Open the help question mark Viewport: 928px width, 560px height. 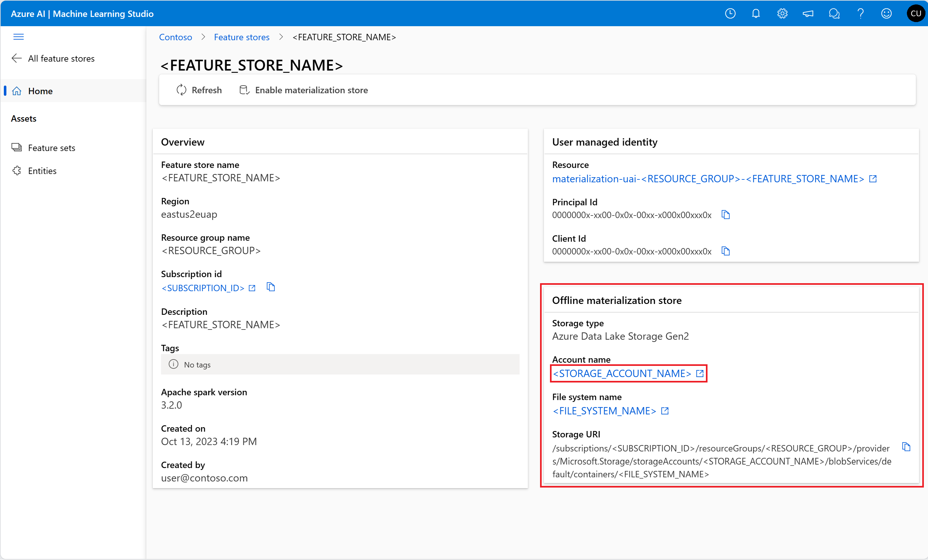860,14
